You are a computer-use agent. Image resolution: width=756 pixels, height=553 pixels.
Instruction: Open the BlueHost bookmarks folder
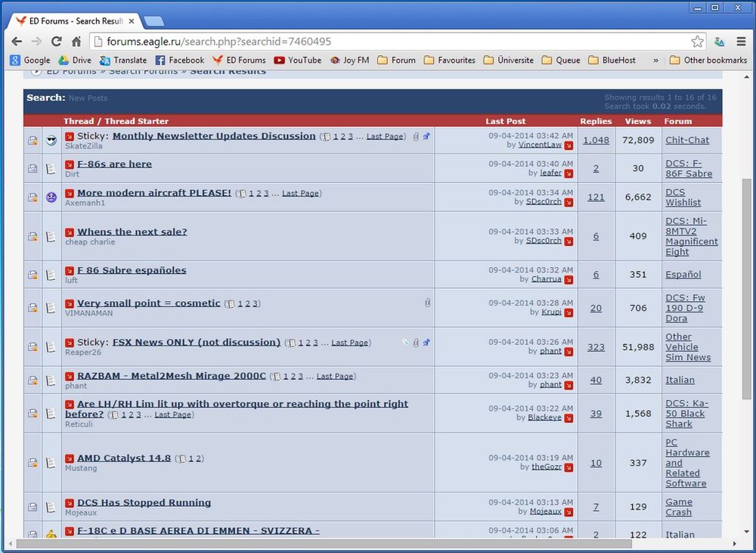pyautogui.click(x=612, y=60)
